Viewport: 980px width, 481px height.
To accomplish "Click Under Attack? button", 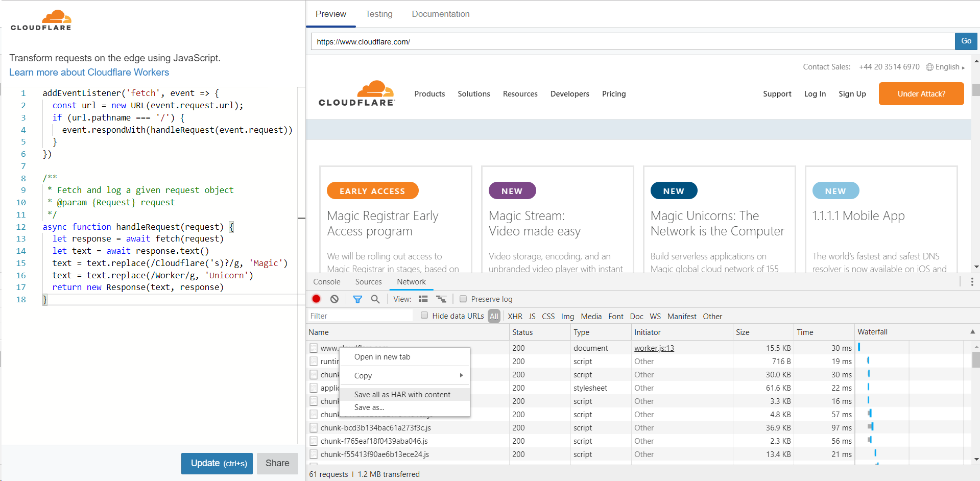I will coord(921,94).
